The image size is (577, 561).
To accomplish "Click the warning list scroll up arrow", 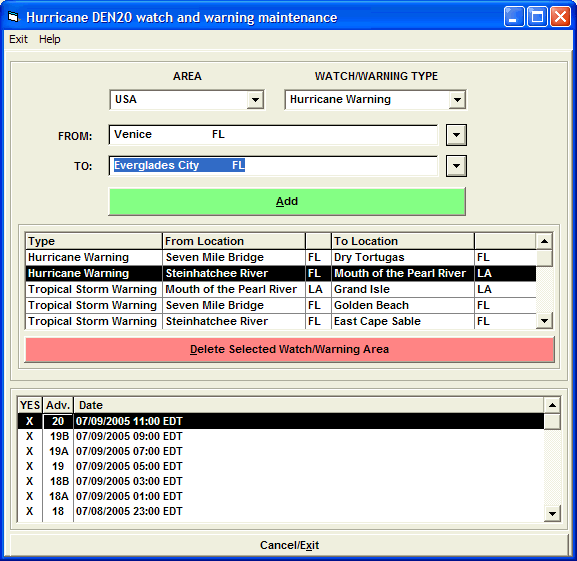I will pos(544,241).
